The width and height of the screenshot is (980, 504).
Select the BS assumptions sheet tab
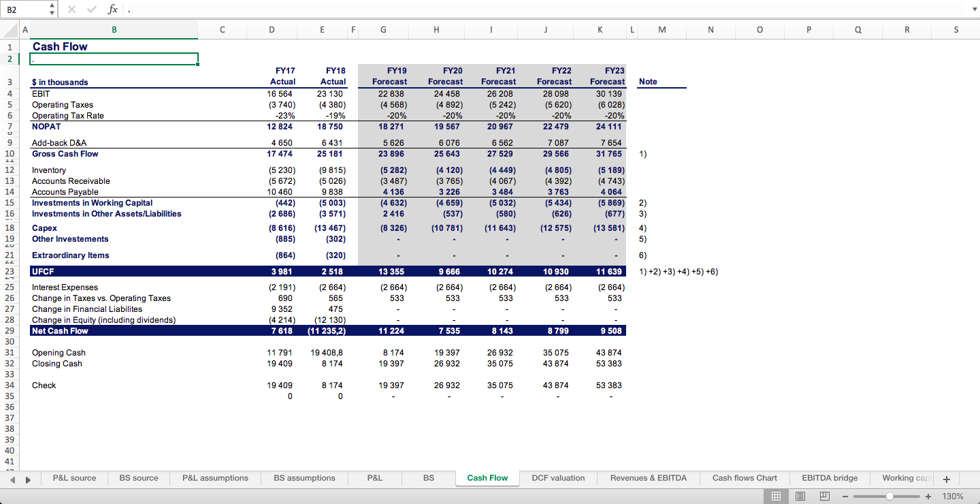click(304, 478)
